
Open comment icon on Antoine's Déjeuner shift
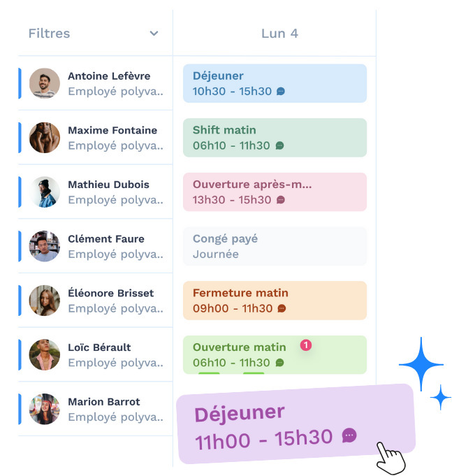pos(281,91)
